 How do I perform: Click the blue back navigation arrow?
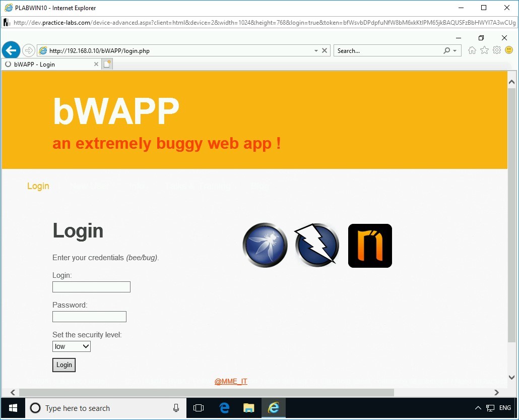coord(11,50)
